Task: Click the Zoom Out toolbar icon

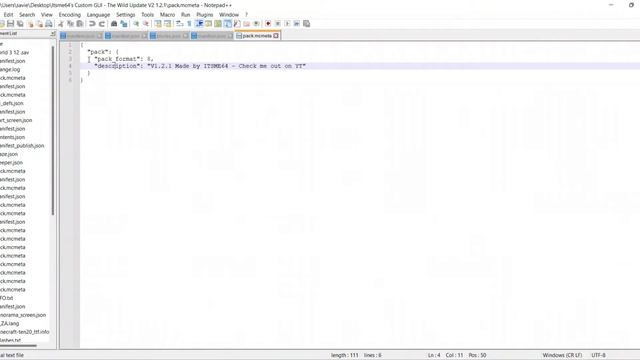Action: click(x=146, y=24)
